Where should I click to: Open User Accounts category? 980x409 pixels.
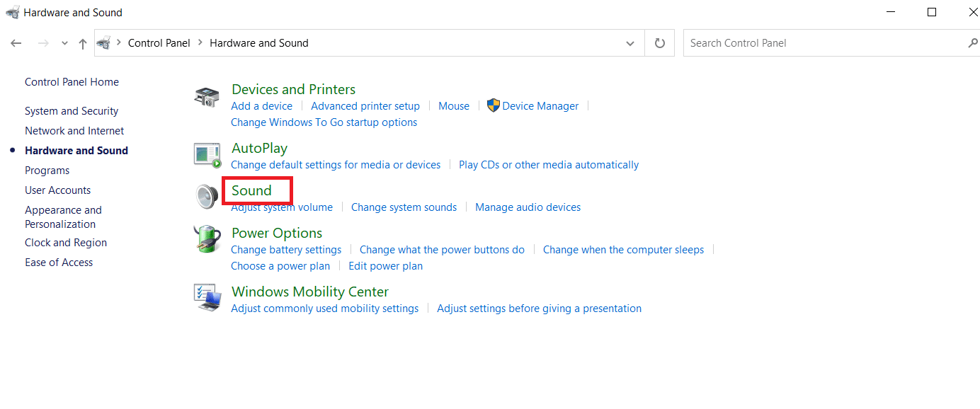coord(57,190)
